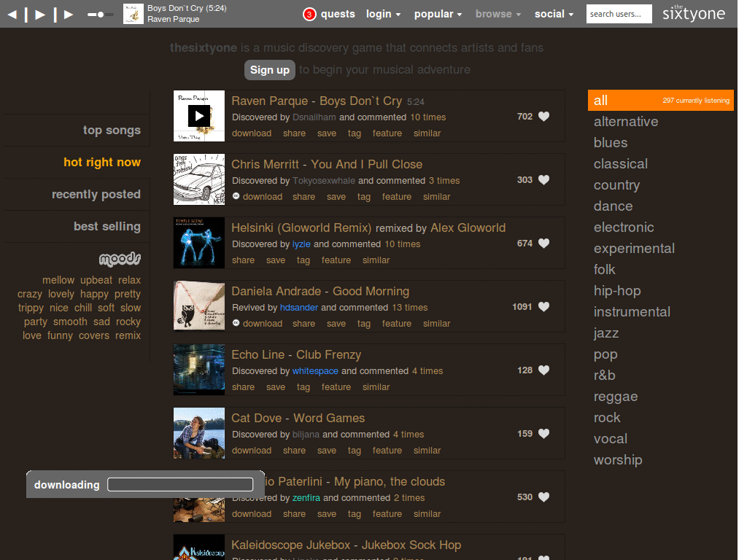This screenshot has width=747, height=560.
Task: Click thesixtyone logo in top right
Action: pyautogui.click(x=694, y=14)
